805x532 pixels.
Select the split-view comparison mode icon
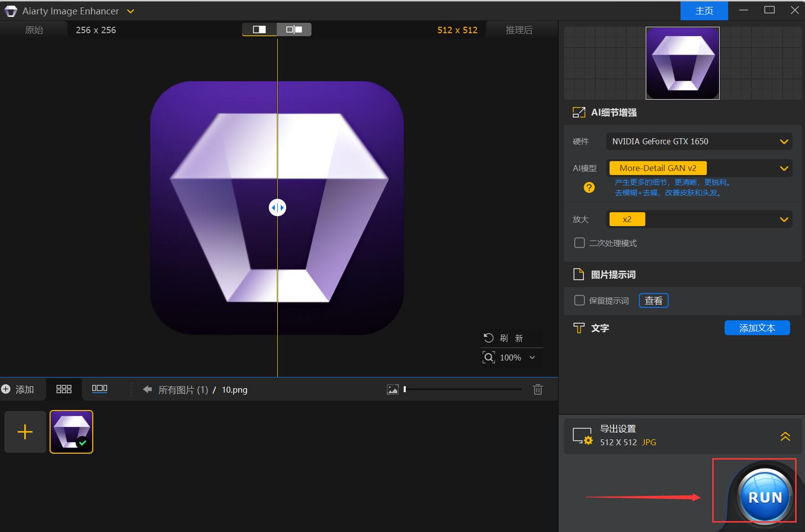[x=259, y=30]
